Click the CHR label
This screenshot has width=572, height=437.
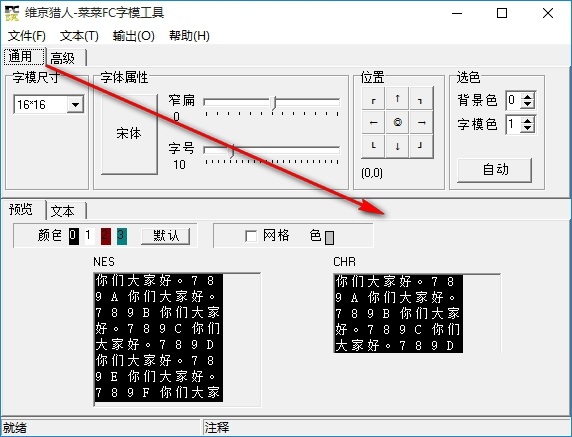344,262
